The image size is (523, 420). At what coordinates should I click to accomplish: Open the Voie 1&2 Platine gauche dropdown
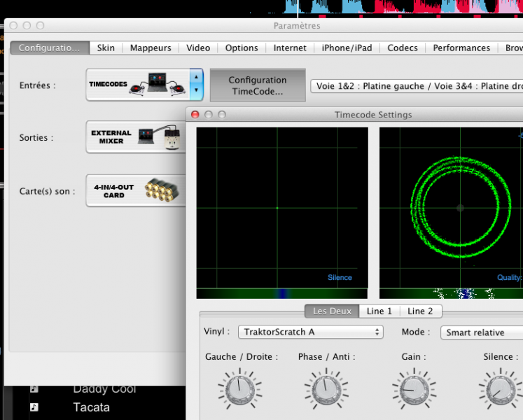point(417,86)
